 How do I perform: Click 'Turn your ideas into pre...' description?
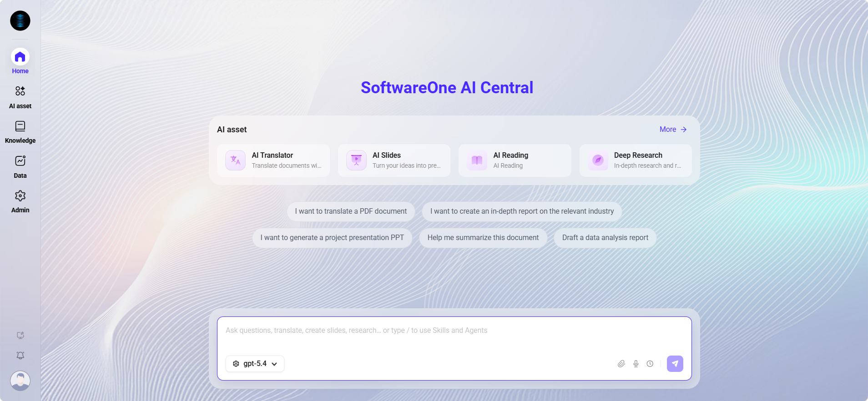407,166
